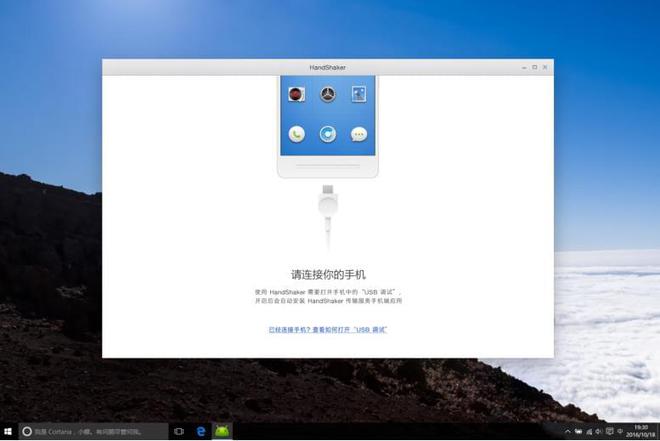Open the USB debugging help link

coord(328,330)
